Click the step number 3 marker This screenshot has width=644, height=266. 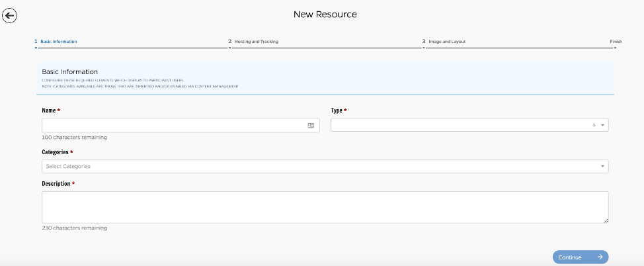[x=424, y=41]
